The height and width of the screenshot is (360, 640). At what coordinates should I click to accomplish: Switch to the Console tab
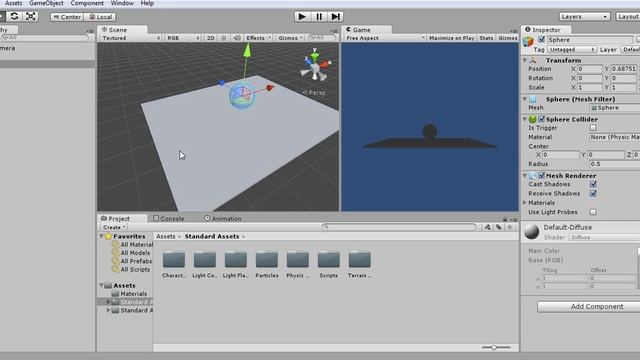pyautogui.click(x=169, y=219)
